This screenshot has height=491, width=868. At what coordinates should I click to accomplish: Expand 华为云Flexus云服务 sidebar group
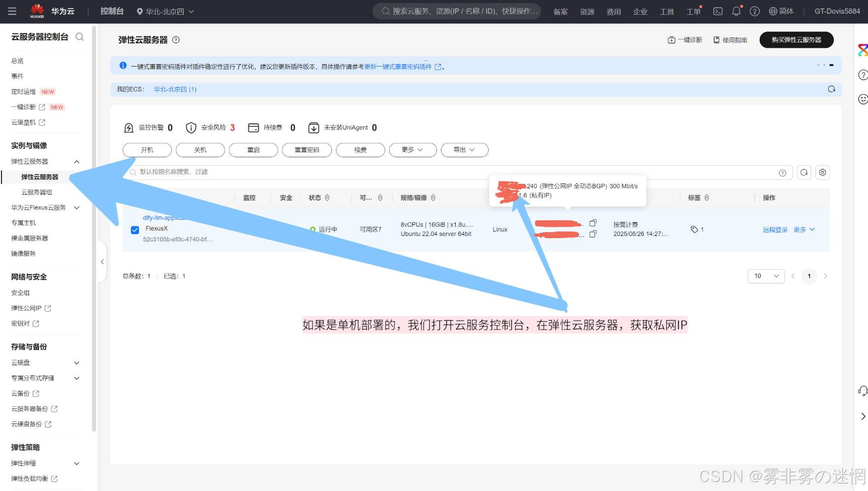(x=77, y=208)
